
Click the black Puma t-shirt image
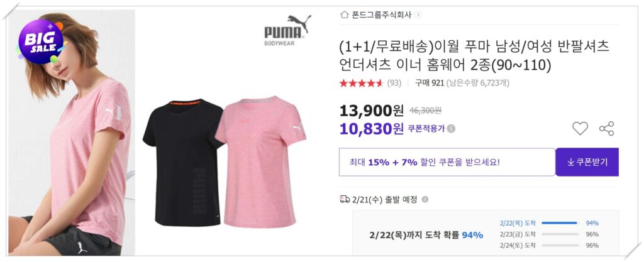[x=183, y=162]
